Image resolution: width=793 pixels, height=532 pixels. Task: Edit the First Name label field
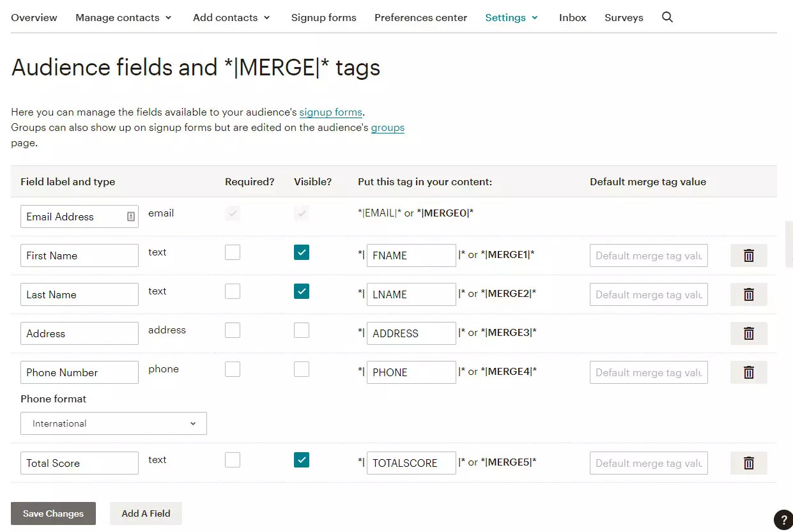(79, 255)
